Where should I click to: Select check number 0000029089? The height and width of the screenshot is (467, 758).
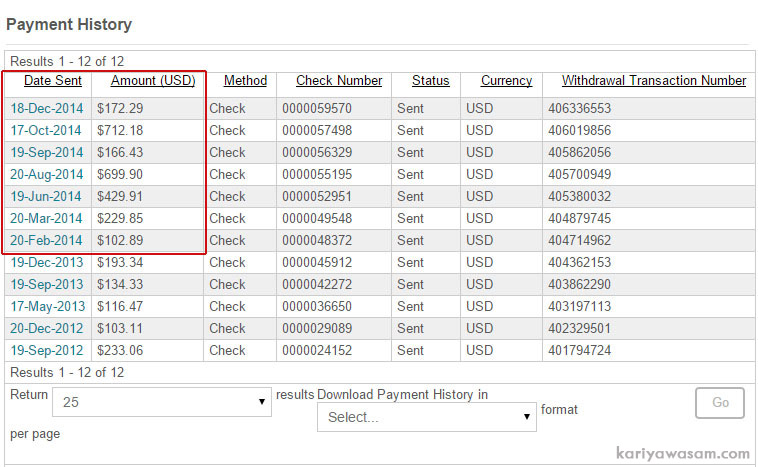(317, 328)
